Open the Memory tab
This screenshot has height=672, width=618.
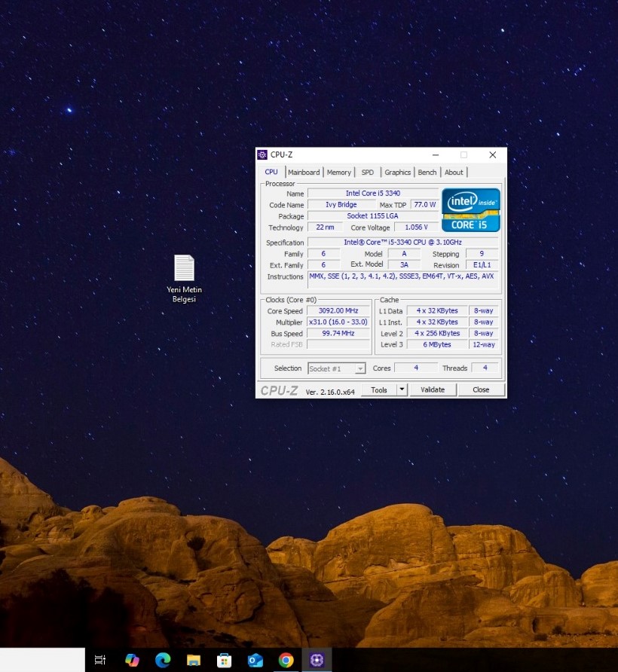coord(339,173)
